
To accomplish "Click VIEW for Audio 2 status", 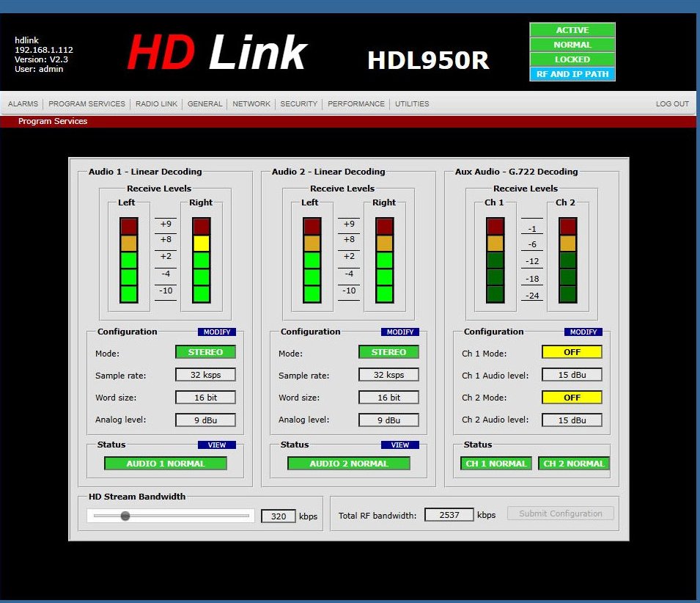I will [400, 445].
